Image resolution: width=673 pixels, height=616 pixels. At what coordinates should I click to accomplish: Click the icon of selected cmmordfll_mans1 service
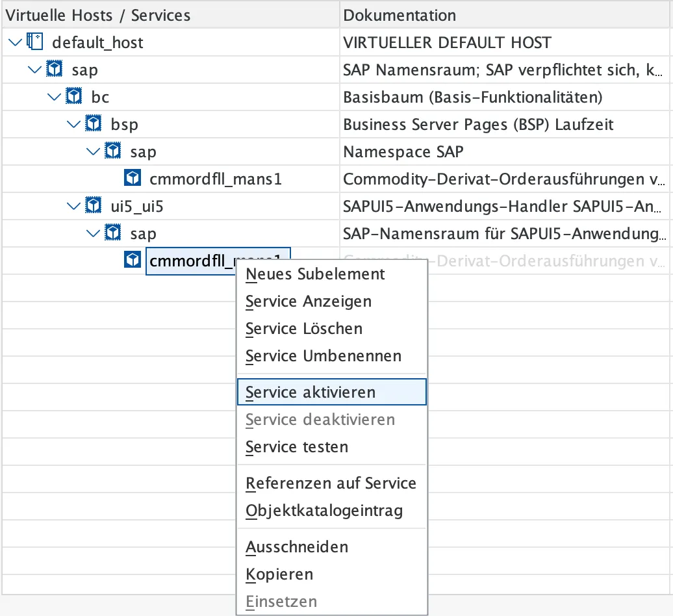pyautogui.click(x=133, y=261)
